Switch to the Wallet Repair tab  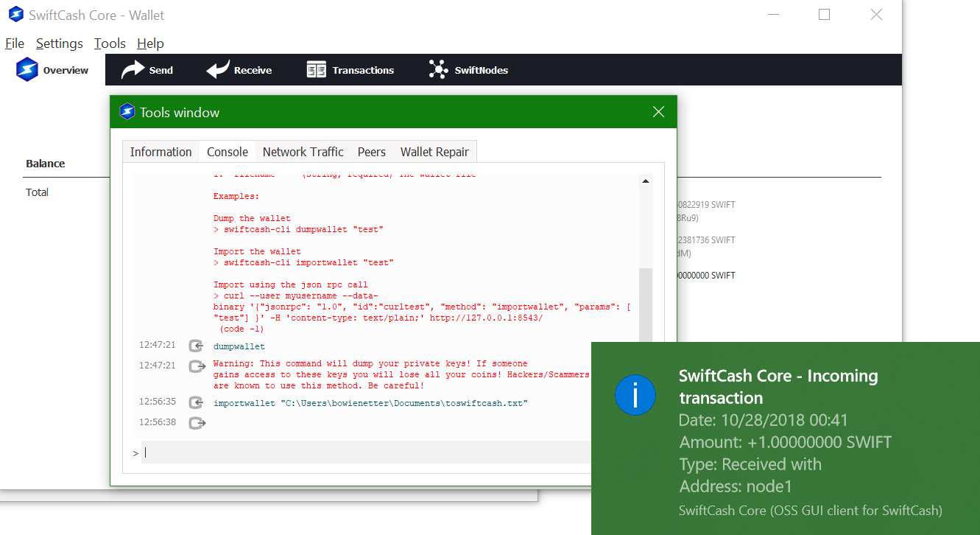click(434, 152)
